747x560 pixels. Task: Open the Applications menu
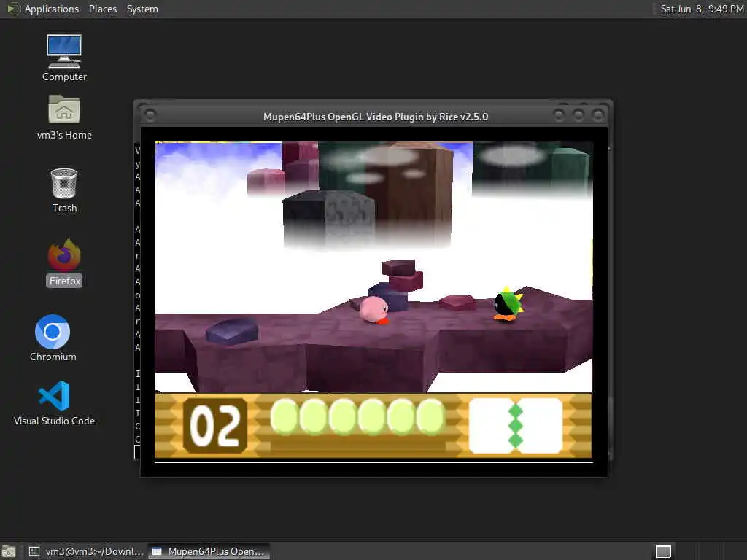tap(52, 9)
